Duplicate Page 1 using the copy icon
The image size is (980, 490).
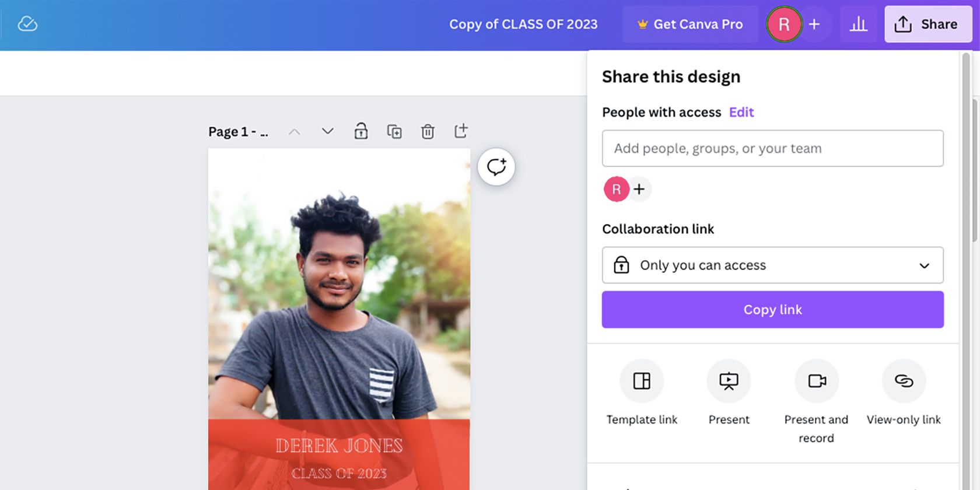click(x=394, y=131)
